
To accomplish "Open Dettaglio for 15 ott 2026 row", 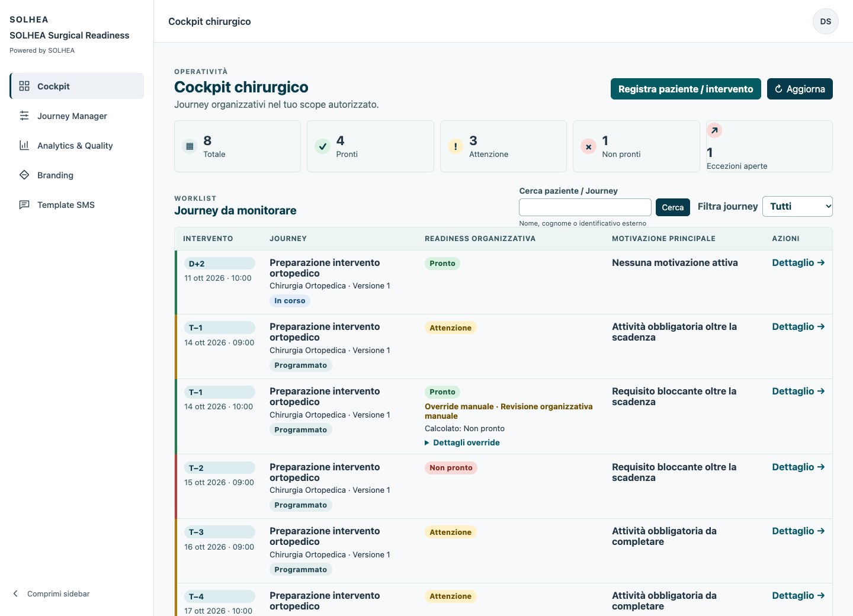I will (x=799, y=467).
